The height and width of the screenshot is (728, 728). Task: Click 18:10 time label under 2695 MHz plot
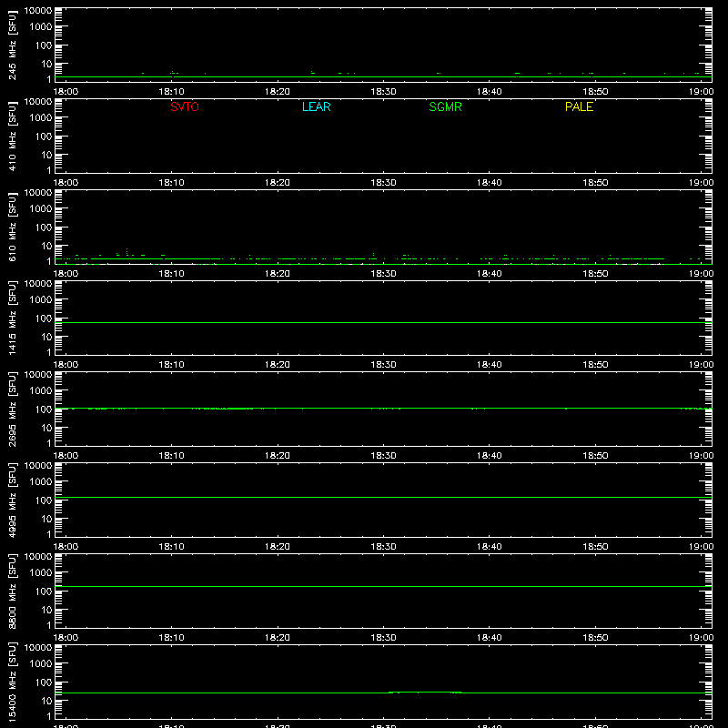[x=171, y=456]
